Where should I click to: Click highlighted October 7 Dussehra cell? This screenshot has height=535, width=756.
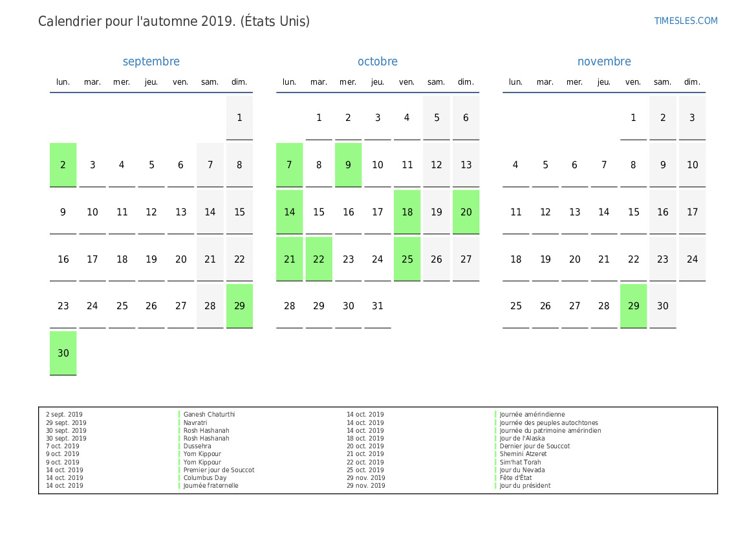click(x=289, y=165)
